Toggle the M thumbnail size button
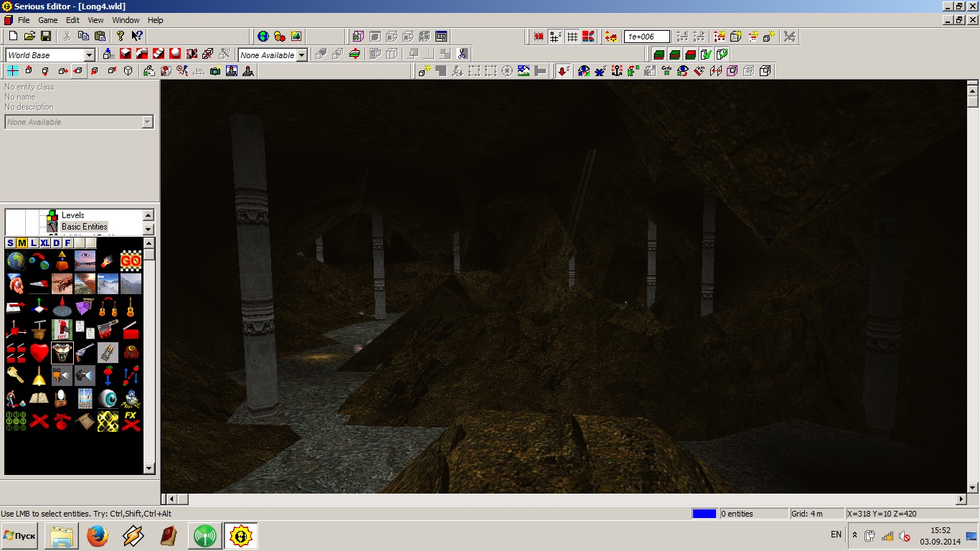 22,243
